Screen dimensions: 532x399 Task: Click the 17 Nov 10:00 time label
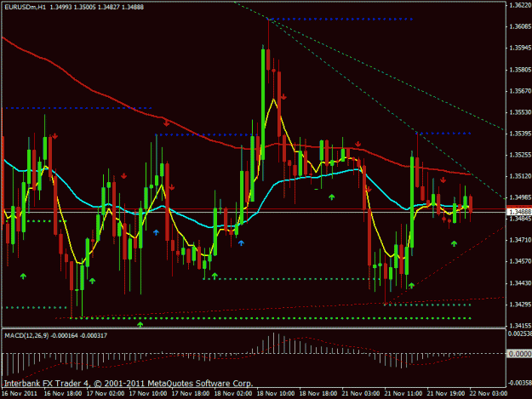148,394
